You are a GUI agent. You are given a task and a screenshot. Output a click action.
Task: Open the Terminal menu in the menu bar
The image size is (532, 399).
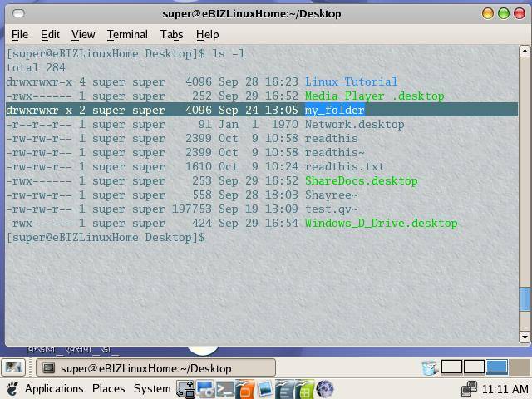127,34
